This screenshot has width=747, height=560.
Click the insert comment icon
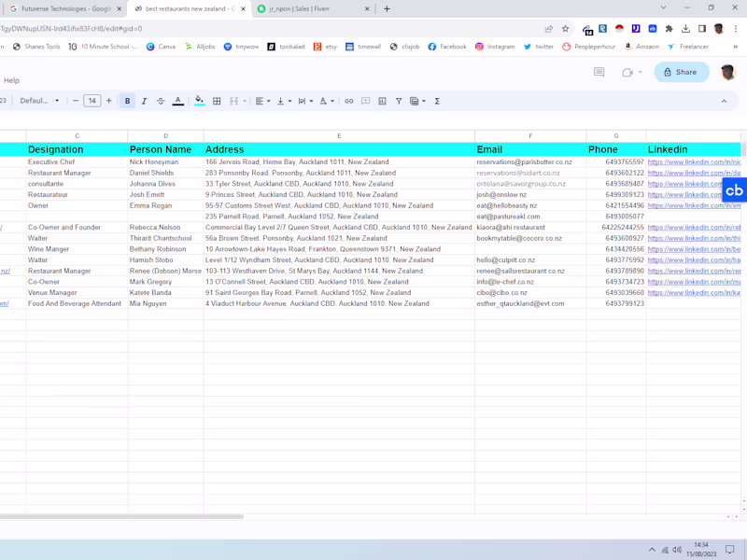pyautogui.click(x=365, y=101)
